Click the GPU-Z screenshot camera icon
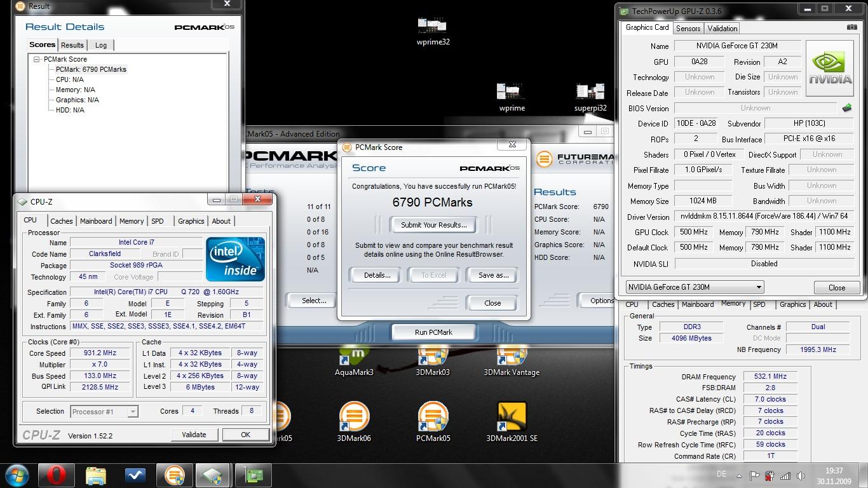Image resolution: width=868 pixels, height=488 pixels. tap(851, 27)
